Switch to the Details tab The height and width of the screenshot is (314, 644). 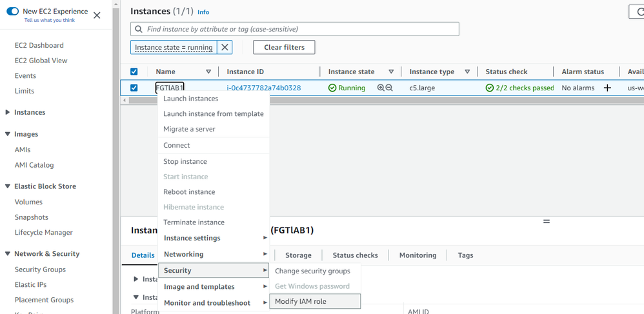click(x=143, y=255)
